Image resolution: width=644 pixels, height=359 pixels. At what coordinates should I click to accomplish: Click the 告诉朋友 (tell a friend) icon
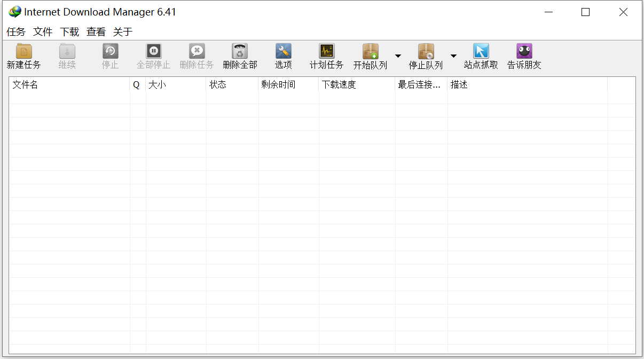pyautogui.click(x=524, y=51)
